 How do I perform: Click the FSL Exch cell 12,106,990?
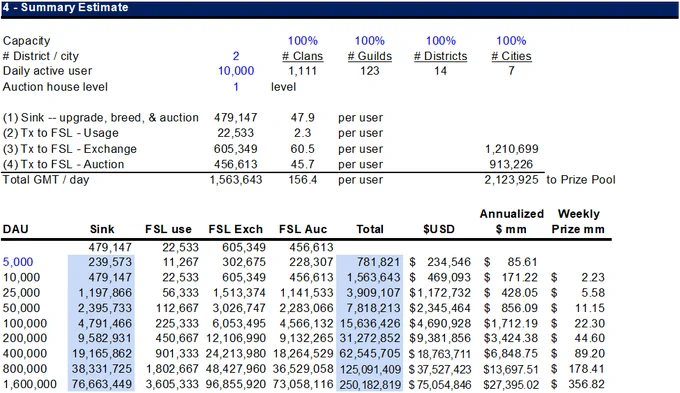pyautogui.click(x=235, y=338)
